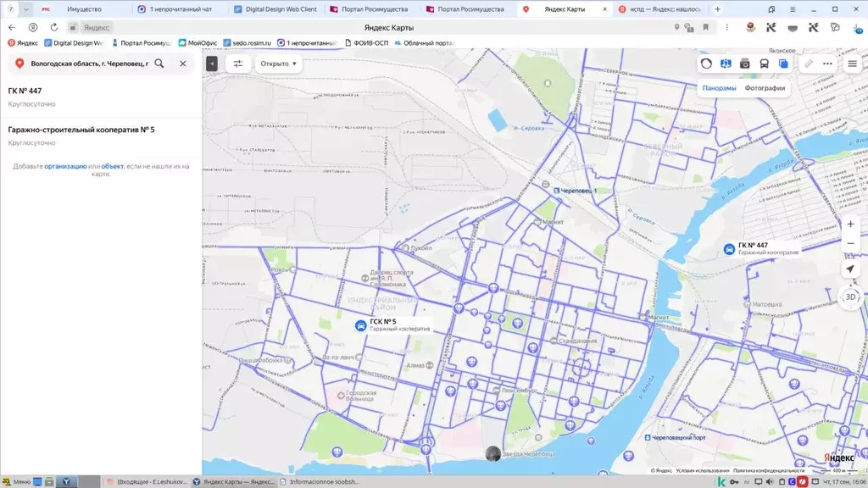Switch to the 1 непрочитанный чат tab
The width and height of the screenshot is (868, 488).
click(x=181, y=8)
